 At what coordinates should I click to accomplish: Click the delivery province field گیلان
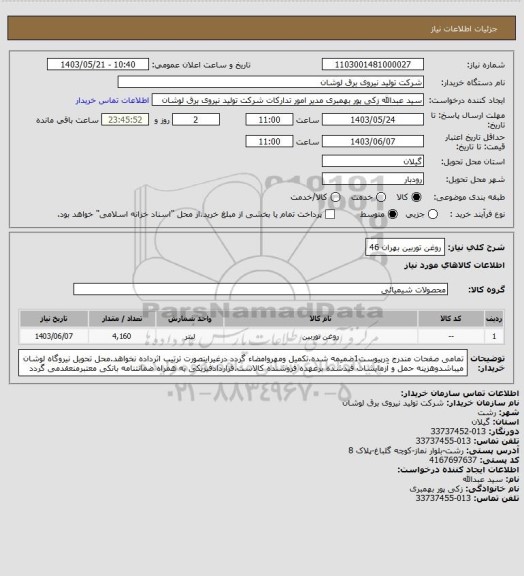coord(373,161)
